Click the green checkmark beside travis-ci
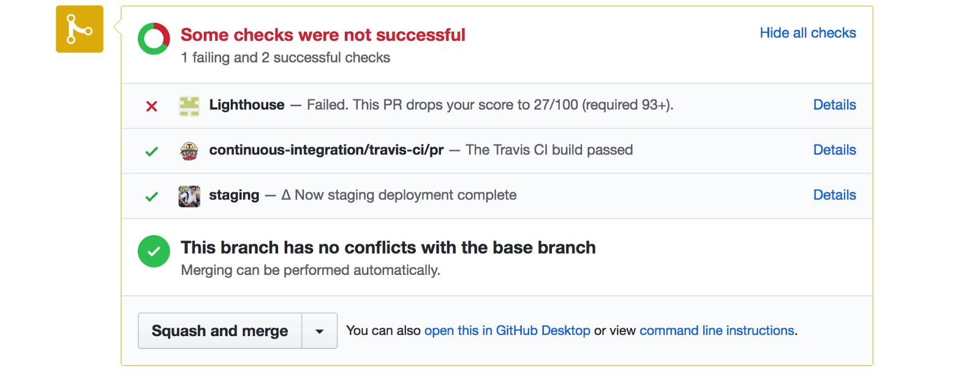980x379 pixels. [152, 151]
